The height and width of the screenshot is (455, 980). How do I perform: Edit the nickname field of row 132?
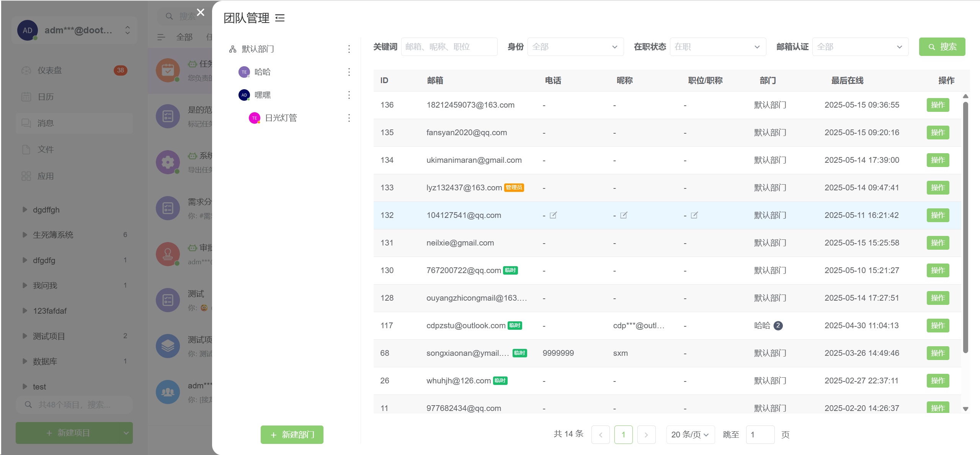point(624,215)
